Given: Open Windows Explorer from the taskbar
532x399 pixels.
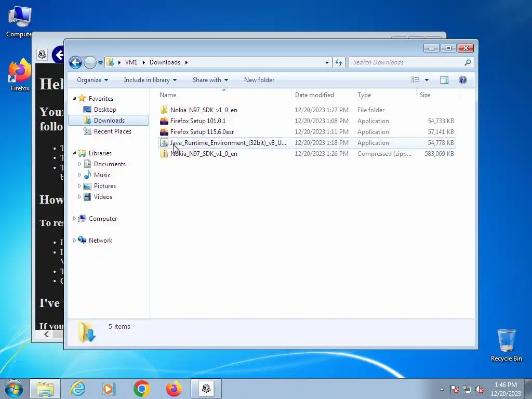Looking at the screenshot, I should click(45, 389).
